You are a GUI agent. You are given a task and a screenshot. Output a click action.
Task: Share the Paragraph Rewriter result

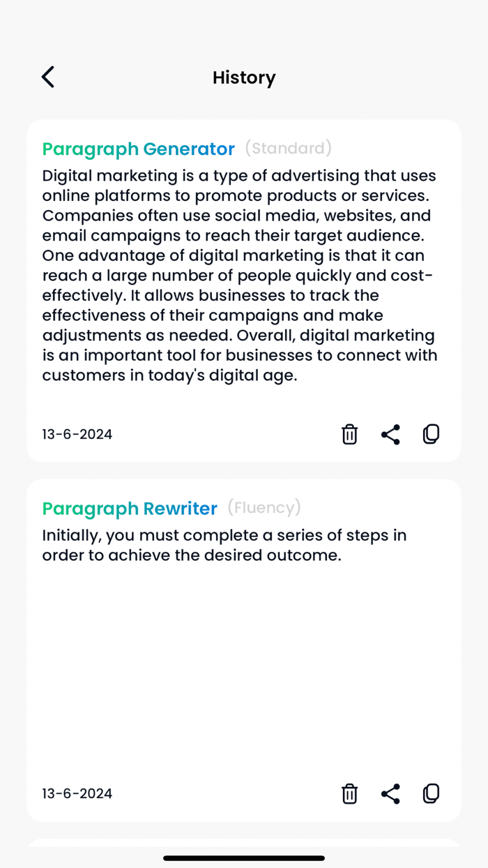click(390, 793)
